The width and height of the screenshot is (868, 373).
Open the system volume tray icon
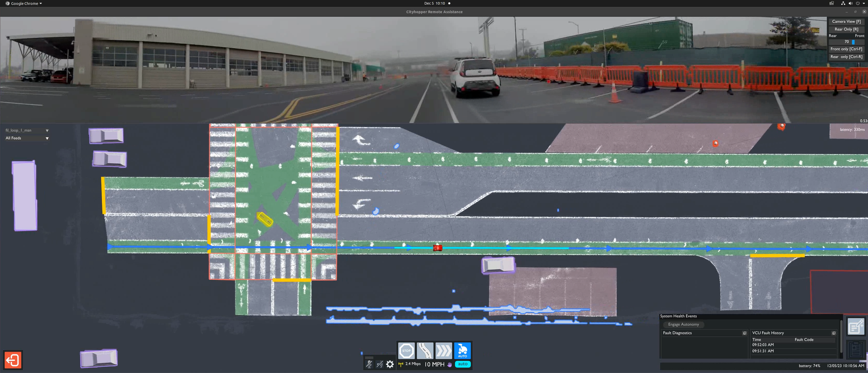[850, 3]
